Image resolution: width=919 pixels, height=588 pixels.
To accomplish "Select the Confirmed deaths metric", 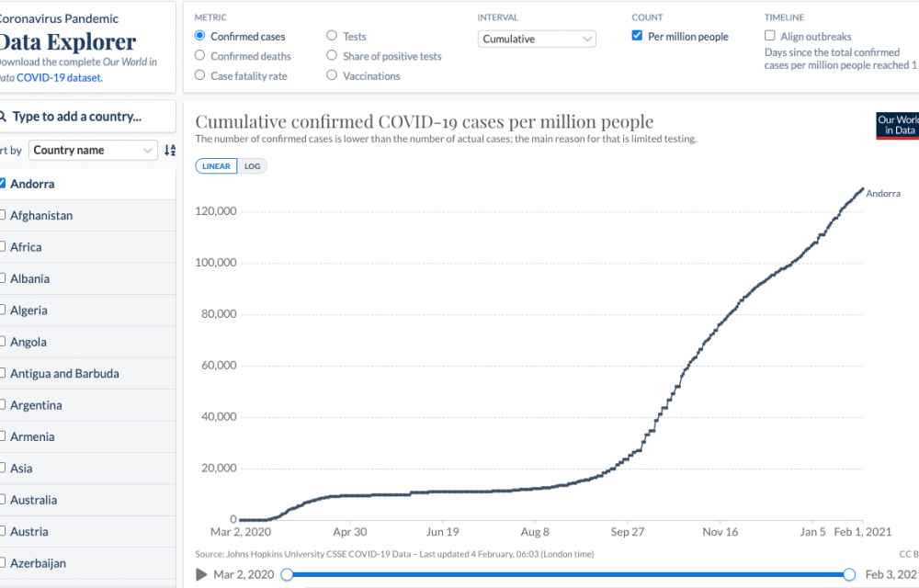I will click(199, 56).
